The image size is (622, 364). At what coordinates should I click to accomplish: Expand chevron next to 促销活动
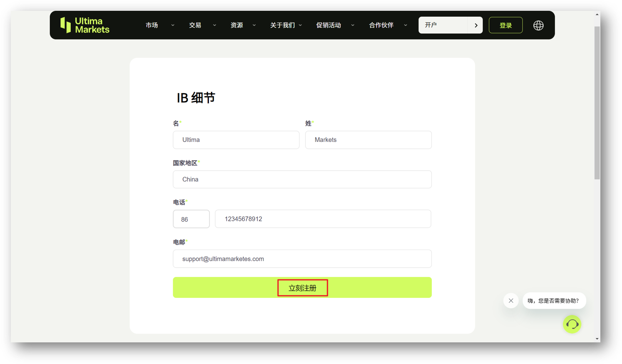(x=353, y=25)
